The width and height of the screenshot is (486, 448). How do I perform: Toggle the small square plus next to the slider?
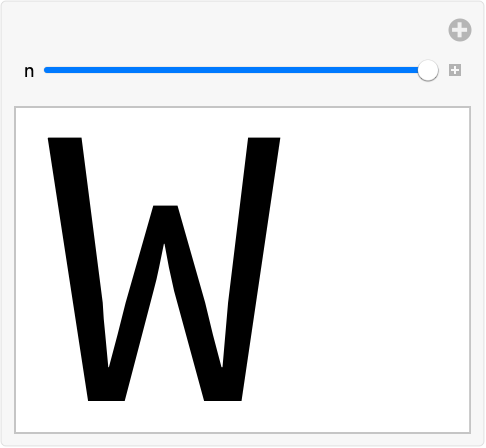coord(455,70)
